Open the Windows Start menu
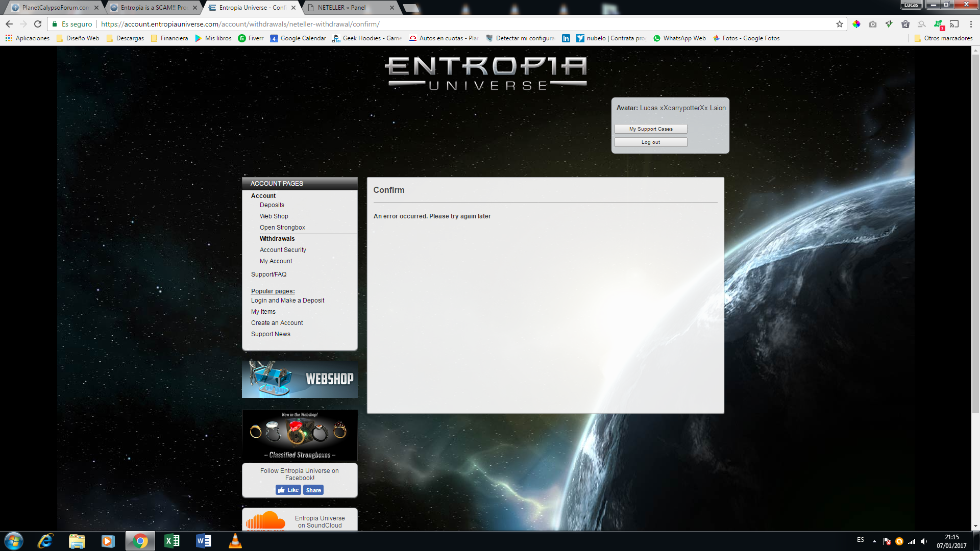This screenshot has height=551, width=980. [14, 541]
